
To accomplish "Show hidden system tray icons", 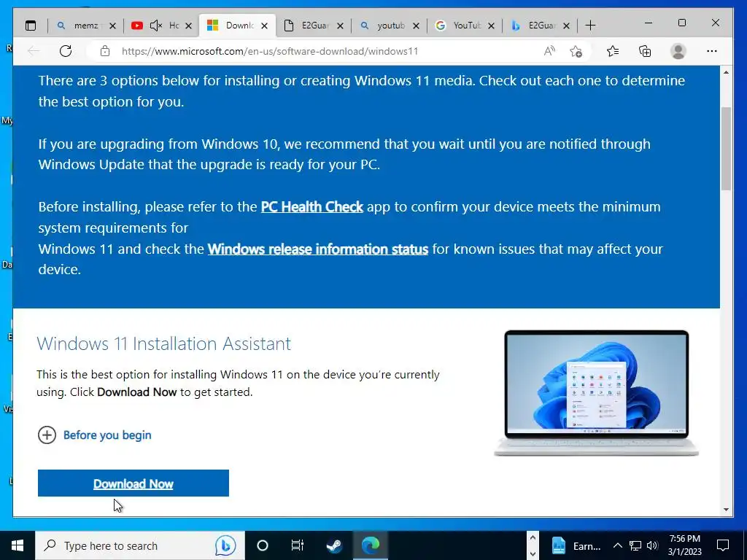I will click(x=617, y=545).
